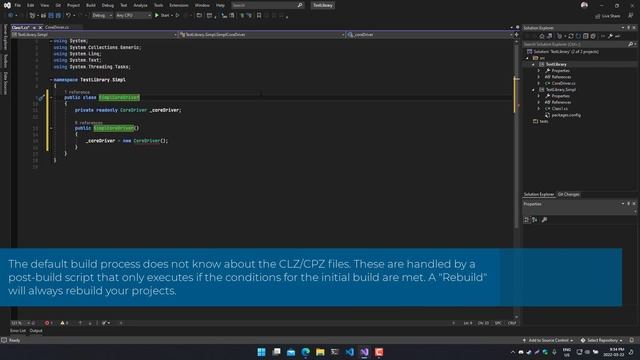Click the quick actions screwdriver icon in margin
640x360 pixels.
pyautogui.click(x=41, y=98)
